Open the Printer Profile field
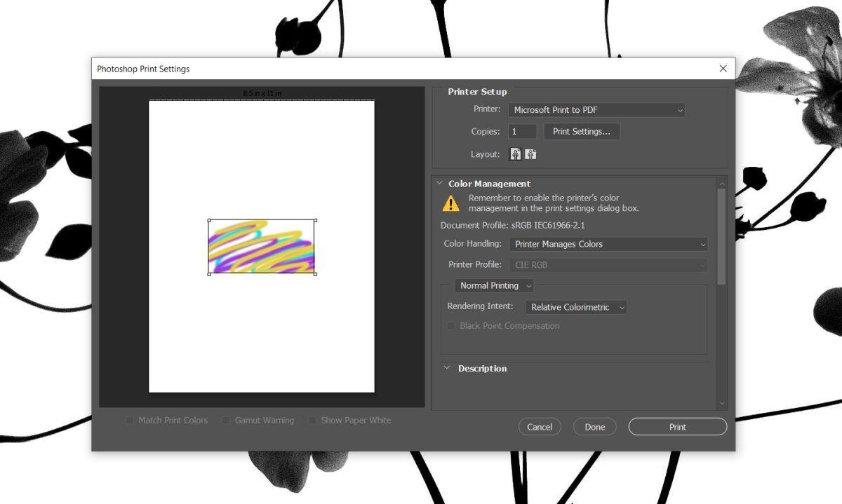This screenshot has width=842, height=504. pyautogui.click(x=608, y=264)
